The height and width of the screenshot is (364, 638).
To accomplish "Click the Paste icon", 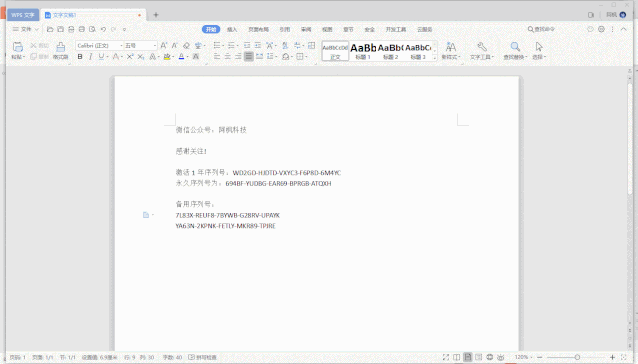I will click(x=17, y=47).
